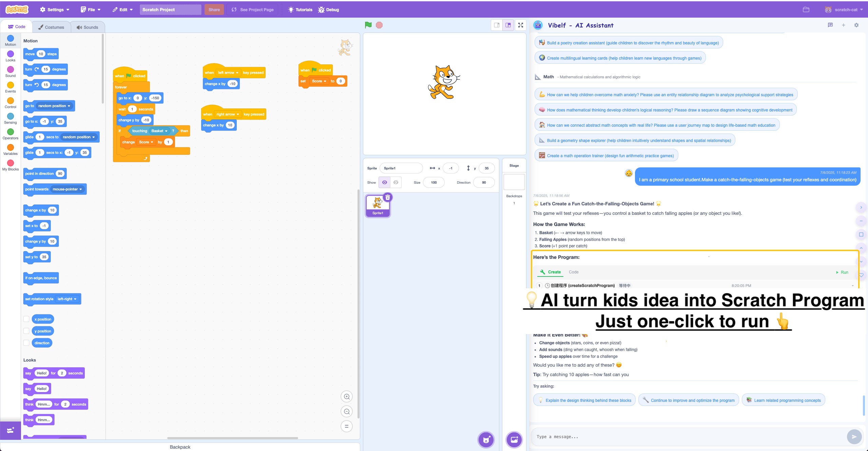
Task: Switch to the Costumes tab
Action: pyautogui.click(x=51, y=27)
